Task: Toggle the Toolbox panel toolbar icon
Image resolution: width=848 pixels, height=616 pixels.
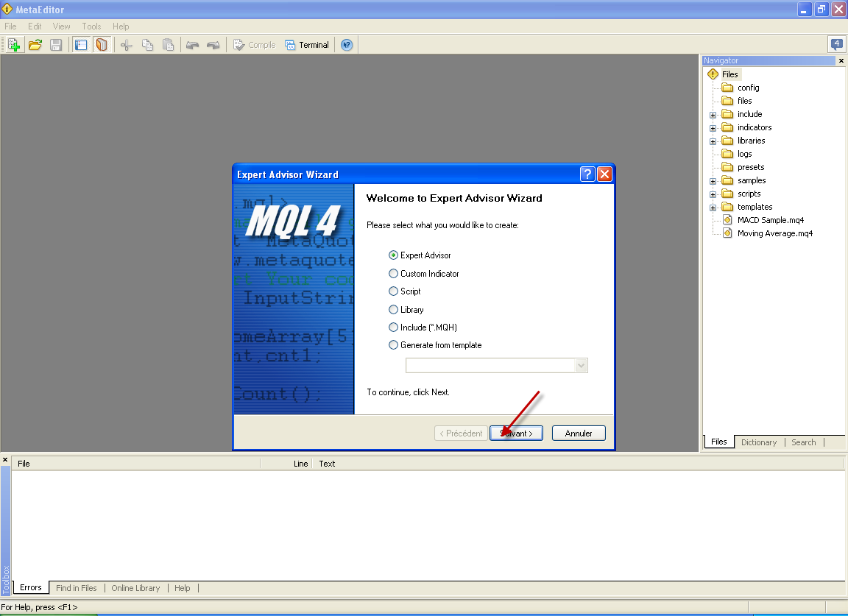Action: (101, 45)
